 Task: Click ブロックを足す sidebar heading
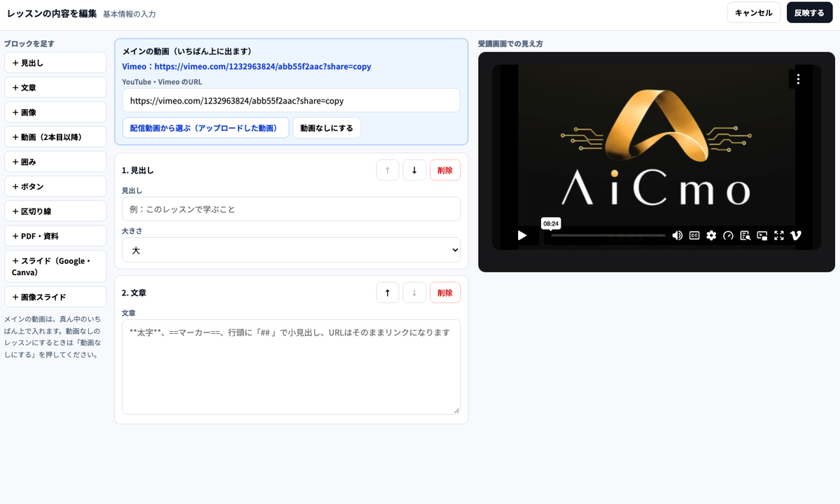click(29, 43)
